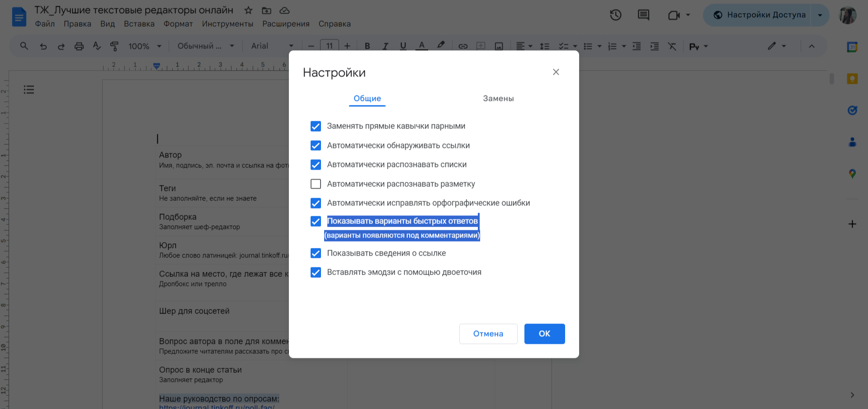Open the Правка menu
Screen dimensions: 868x409
coord(77,24)
